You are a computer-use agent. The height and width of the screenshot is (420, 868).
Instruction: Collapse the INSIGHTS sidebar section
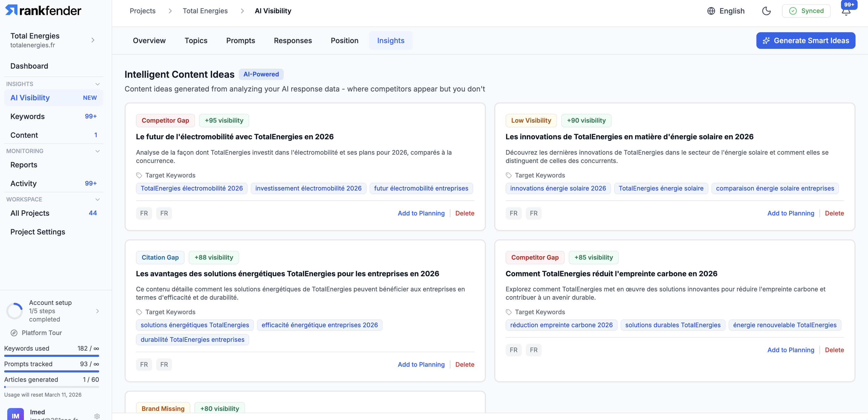point(97,84)
